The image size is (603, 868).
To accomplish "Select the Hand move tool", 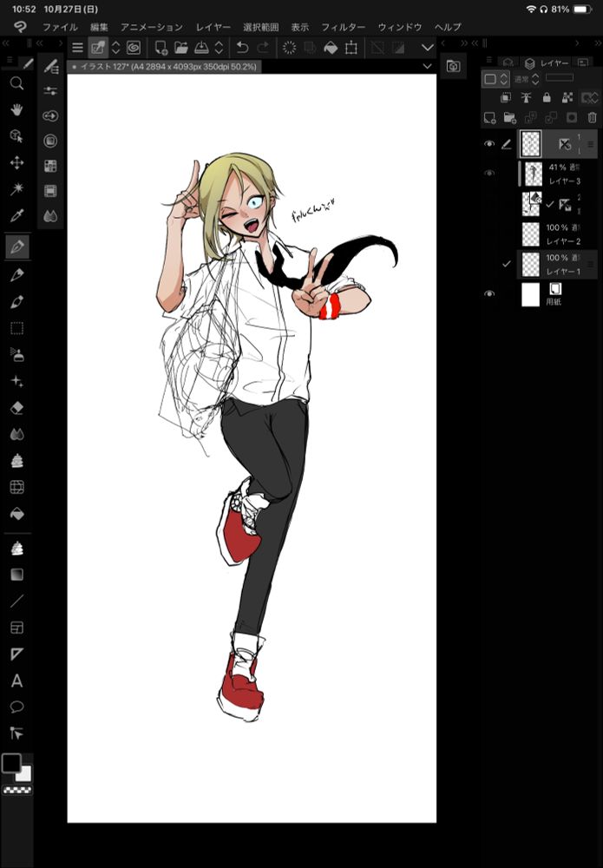I will coord(16,109).
